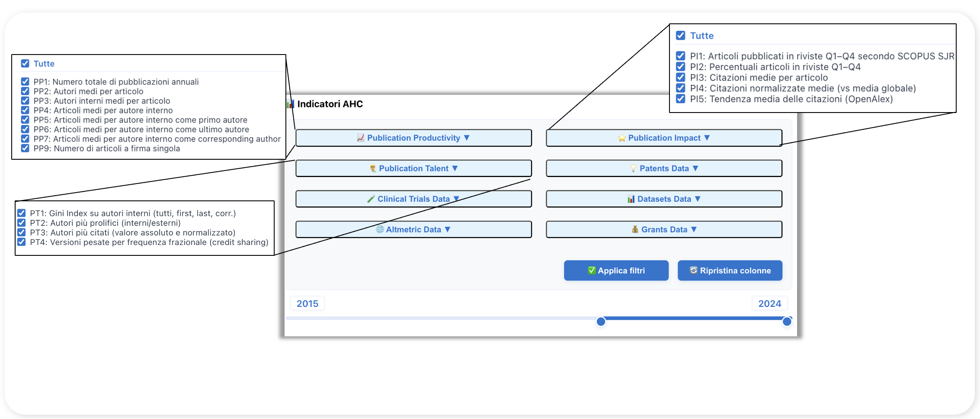The width and height of the screenshot is (980, 419).
Task: Select the Altmetric Data section
Action: (413, 229)
